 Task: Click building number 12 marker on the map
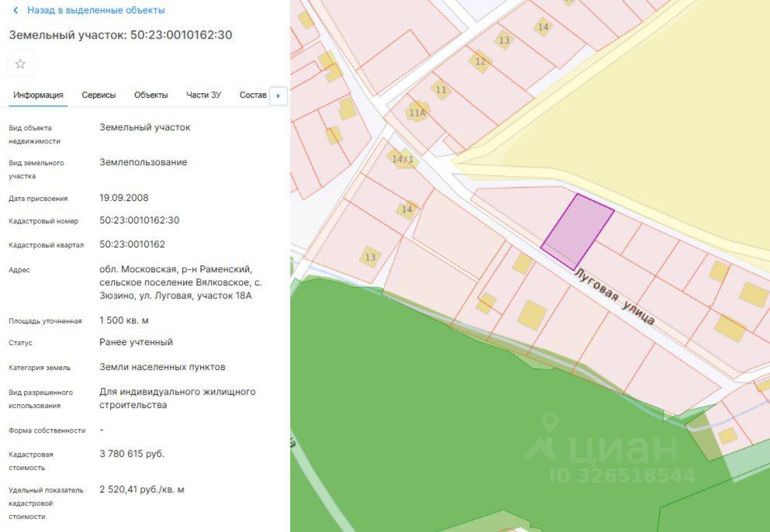480,61
